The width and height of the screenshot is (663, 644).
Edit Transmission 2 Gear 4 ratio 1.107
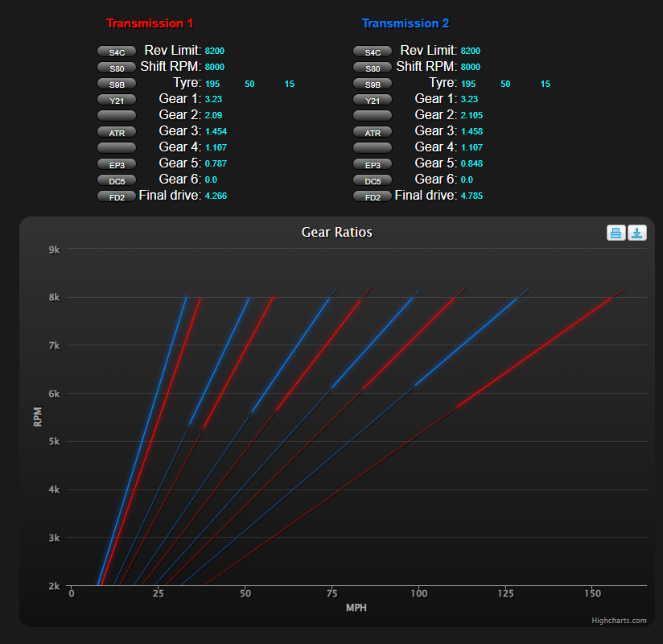472,147
